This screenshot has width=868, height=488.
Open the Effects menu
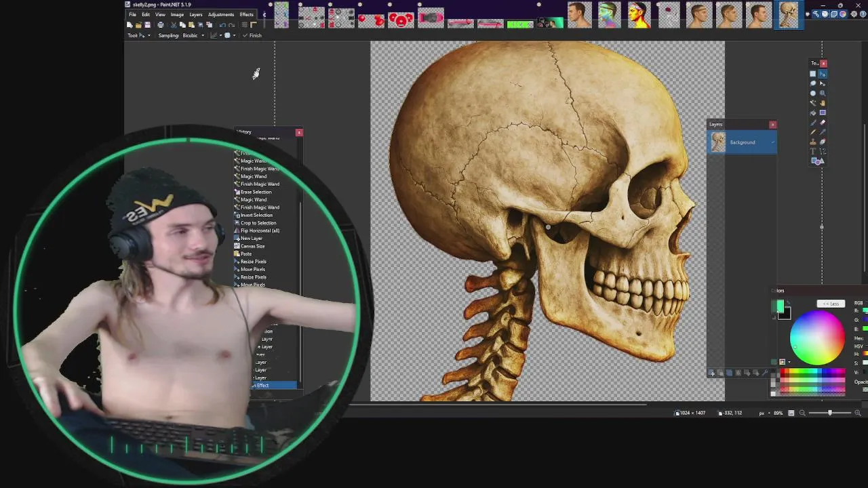(x=247, y=14)
